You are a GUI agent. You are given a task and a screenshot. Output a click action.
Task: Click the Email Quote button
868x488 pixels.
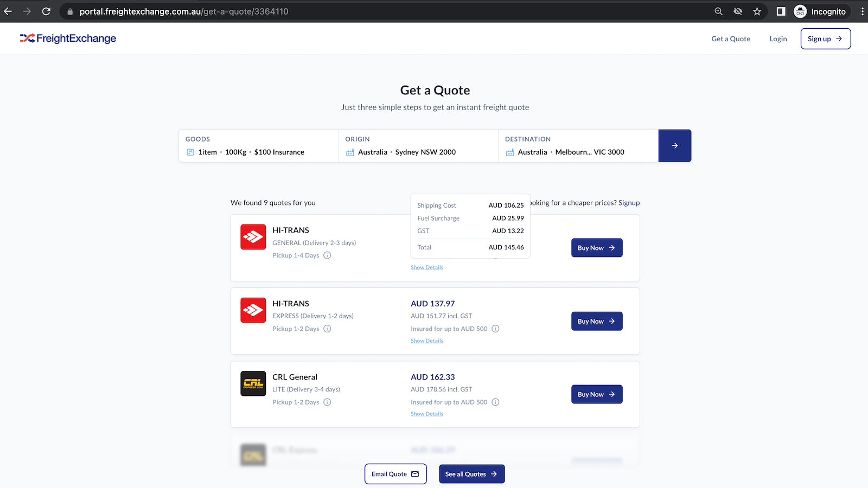pos(395,474)
